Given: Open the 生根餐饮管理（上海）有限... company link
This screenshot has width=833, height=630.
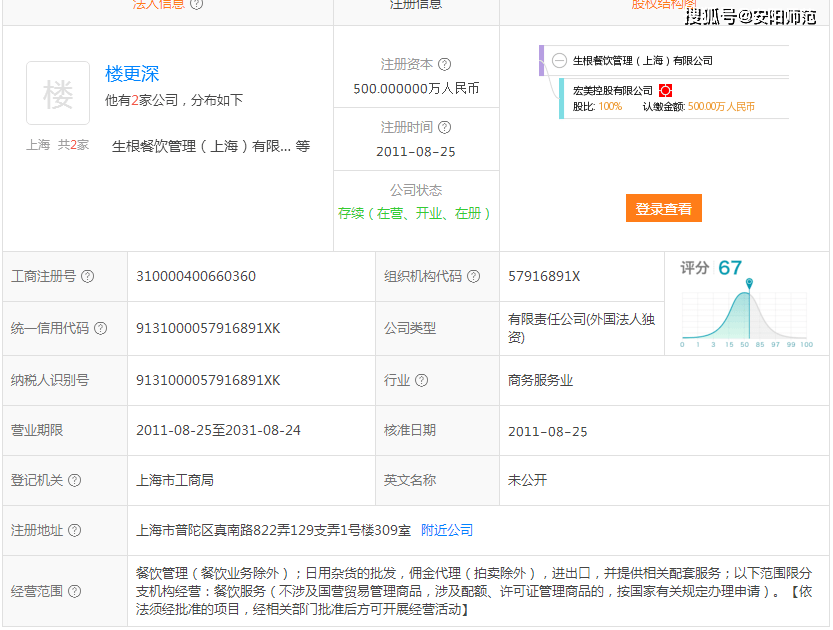Looking at the screenshot, I should [201, 146].
